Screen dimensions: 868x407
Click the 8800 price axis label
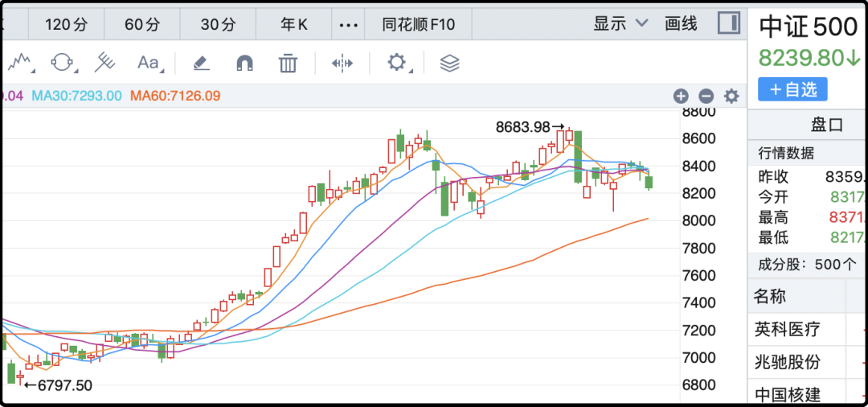point(701,113)
